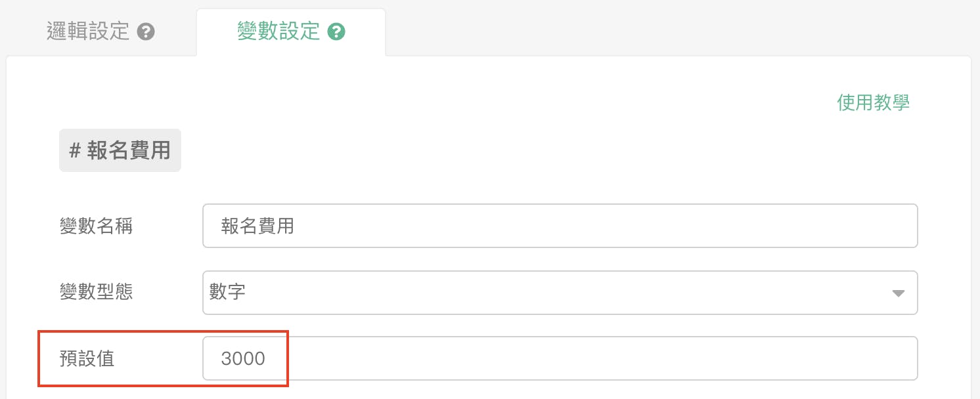Click the hash symbol in the 報名費用 tag
Viewport: 980px width, 399px height.
tap(75, 151)
